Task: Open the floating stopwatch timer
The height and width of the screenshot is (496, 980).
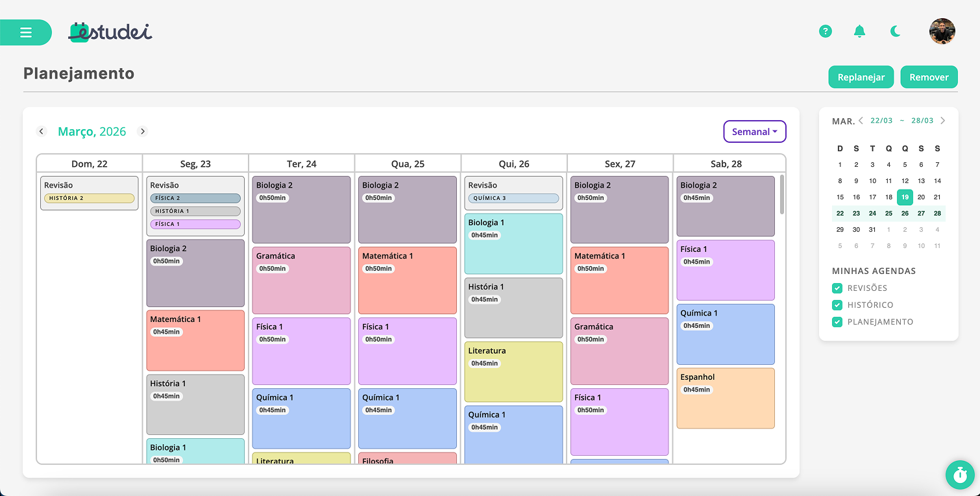Action: coord(961,475)
